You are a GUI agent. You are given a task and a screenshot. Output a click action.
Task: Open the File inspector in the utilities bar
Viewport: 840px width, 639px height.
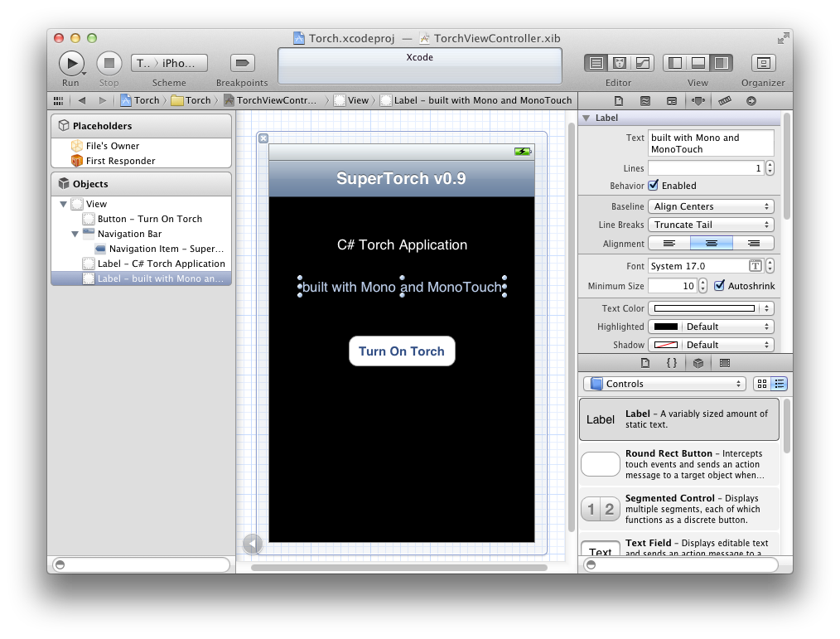(x=619, y=101)
